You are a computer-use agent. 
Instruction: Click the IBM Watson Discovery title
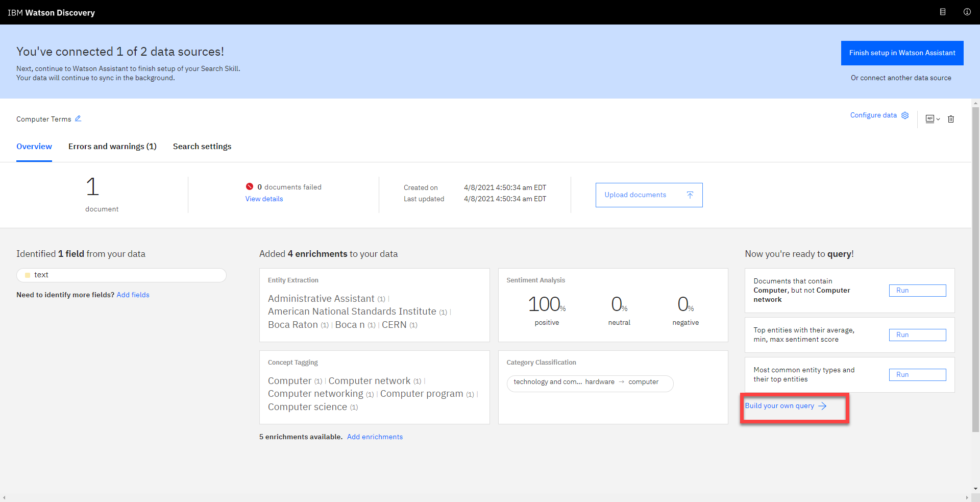51,13
